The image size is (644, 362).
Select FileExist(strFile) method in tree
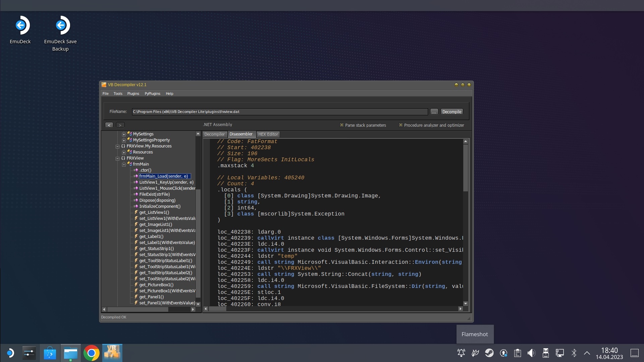pyautogui.click(x=155, y=194)
